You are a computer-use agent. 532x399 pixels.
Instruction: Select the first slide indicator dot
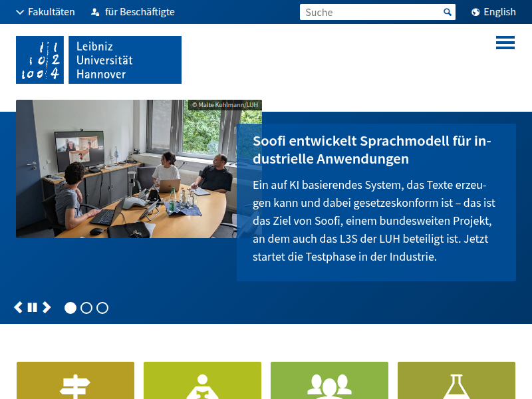(70, 308)
